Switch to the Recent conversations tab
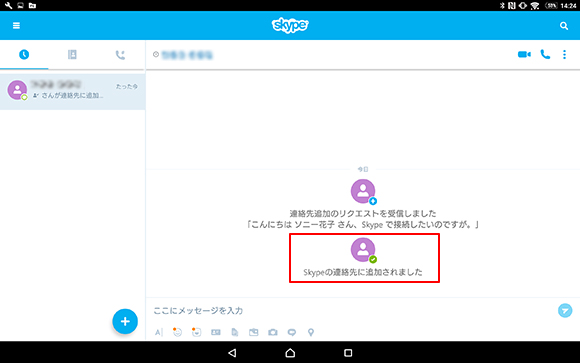 (x=24, y=55)
